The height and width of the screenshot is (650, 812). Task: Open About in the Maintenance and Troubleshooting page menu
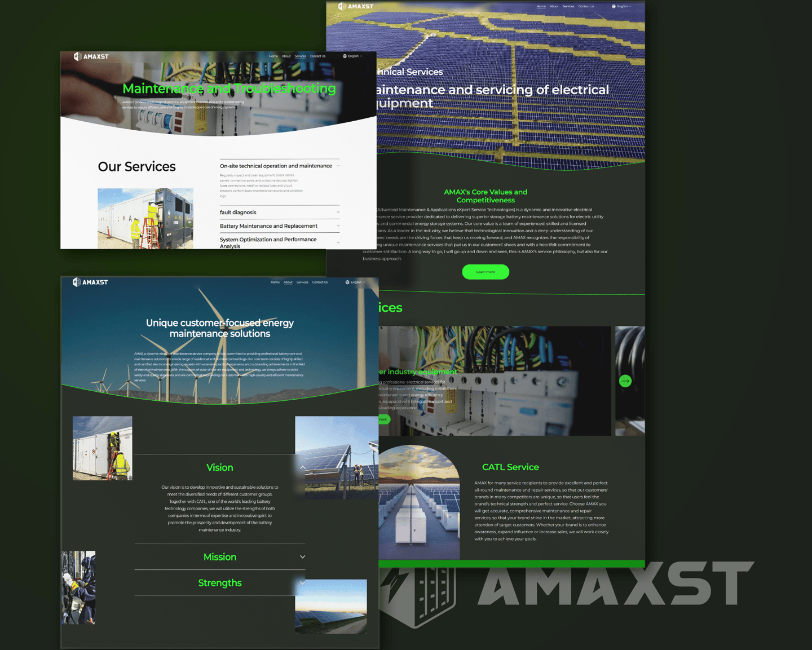[286, 56]
